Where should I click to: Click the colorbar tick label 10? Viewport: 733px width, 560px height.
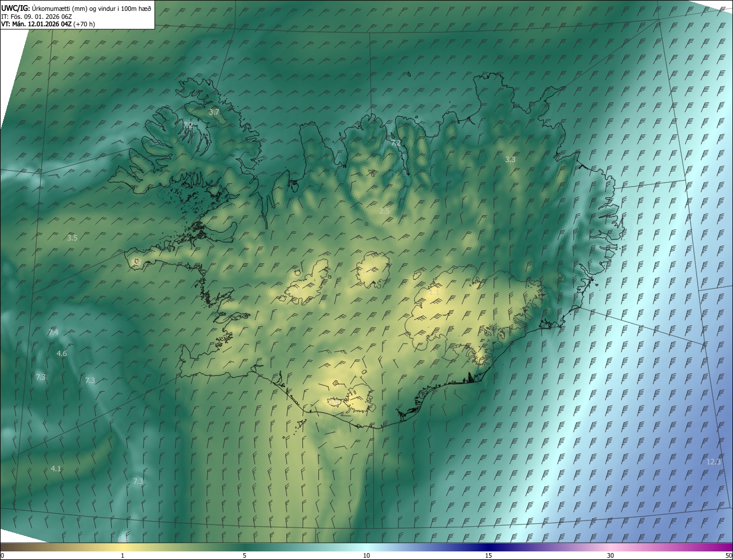tap(366, 555)
